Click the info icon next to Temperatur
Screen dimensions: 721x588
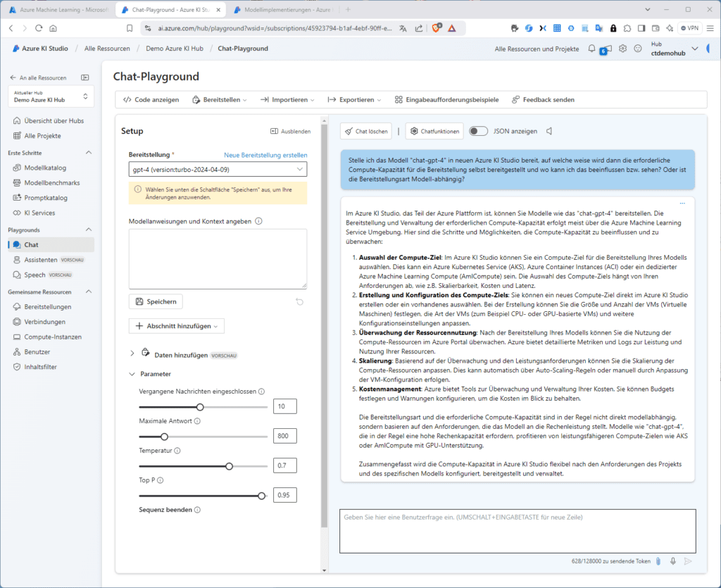click(177, 451)
